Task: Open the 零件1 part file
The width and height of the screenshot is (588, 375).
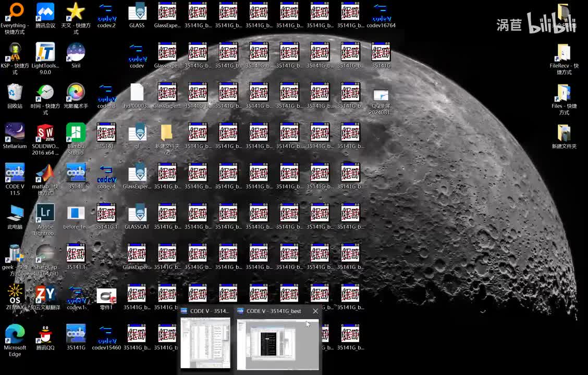Action: coord(106,298)
